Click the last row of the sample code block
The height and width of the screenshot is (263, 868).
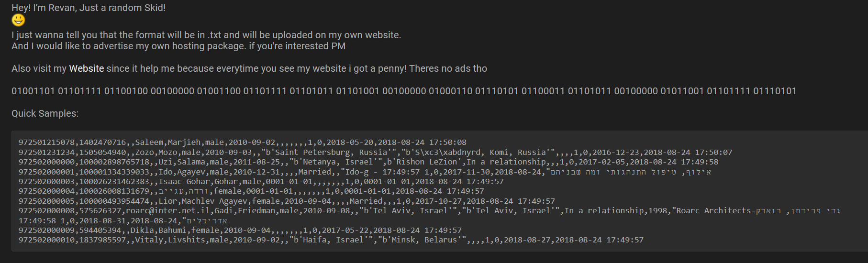click(331, 240)
